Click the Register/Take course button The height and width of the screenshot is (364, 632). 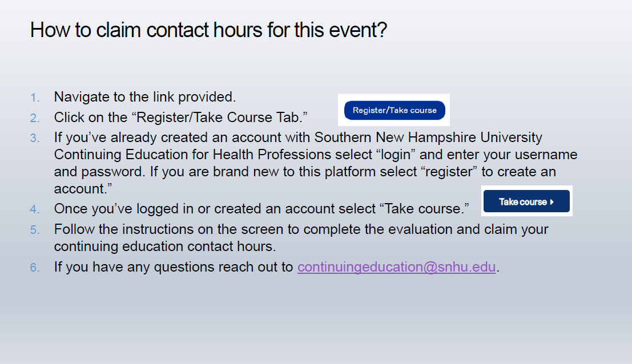(394, 110)
